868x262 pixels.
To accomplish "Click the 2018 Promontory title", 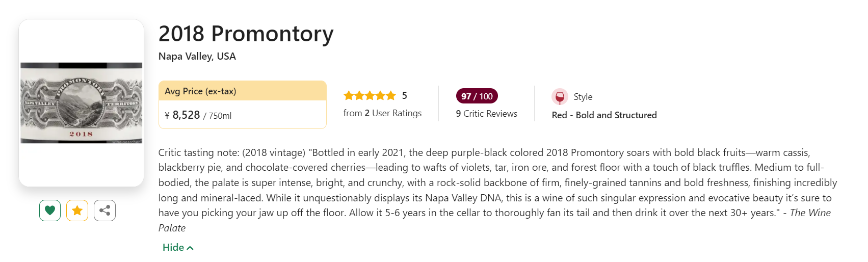I will [x=246, y=34].
